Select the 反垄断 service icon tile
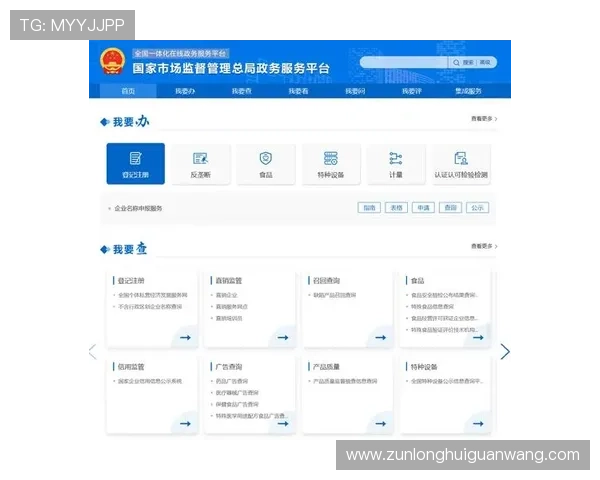This screenshot has height=480, width=600. click(x=201, y=163)
